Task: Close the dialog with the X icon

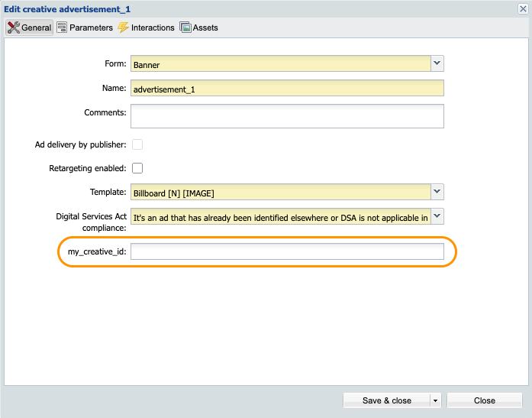Action: pyautogui.click(x=523, y=9)
